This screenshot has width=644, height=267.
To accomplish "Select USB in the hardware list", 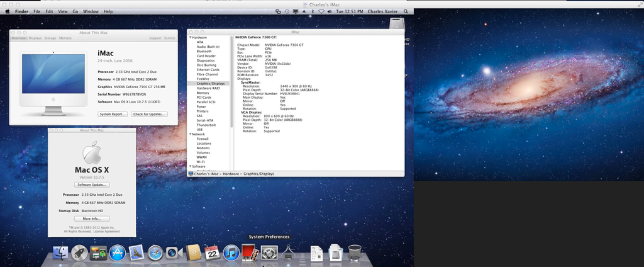I will [199, 130].
